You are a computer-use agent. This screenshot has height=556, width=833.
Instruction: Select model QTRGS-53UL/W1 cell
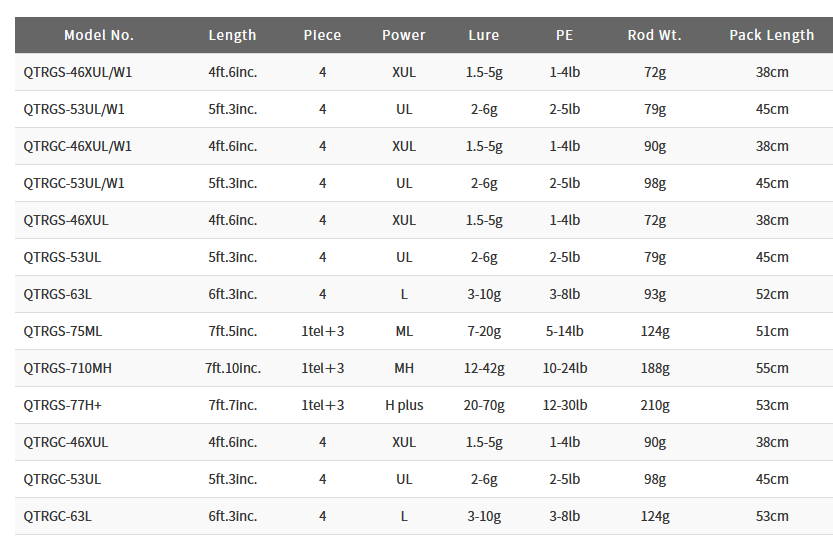(x=74, y=109)
